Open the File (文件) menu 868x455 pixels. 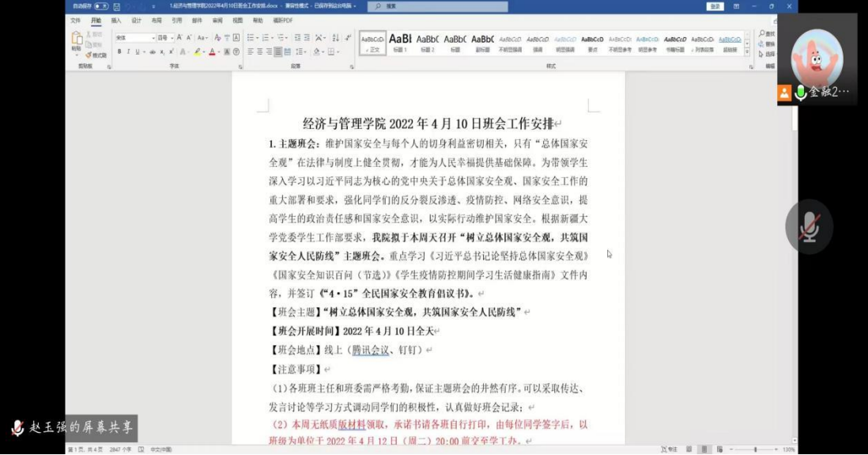76,21
